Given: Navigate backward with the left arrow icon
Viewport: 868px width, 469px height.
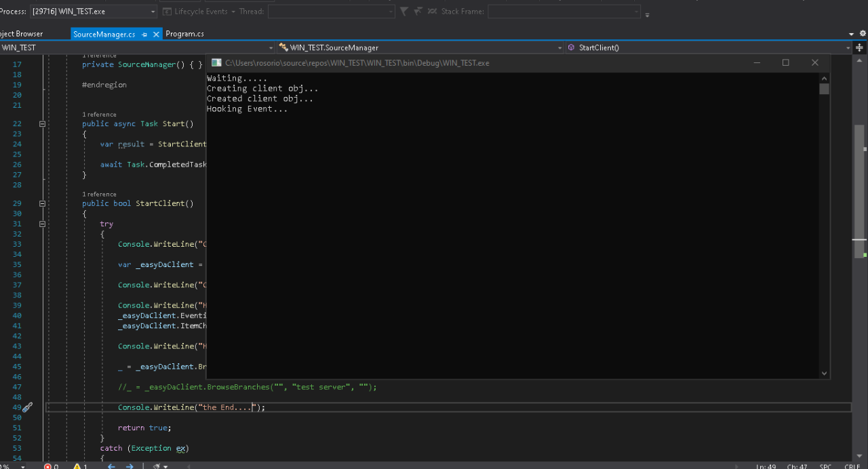Looking at the screenshot, I should 111,466.
